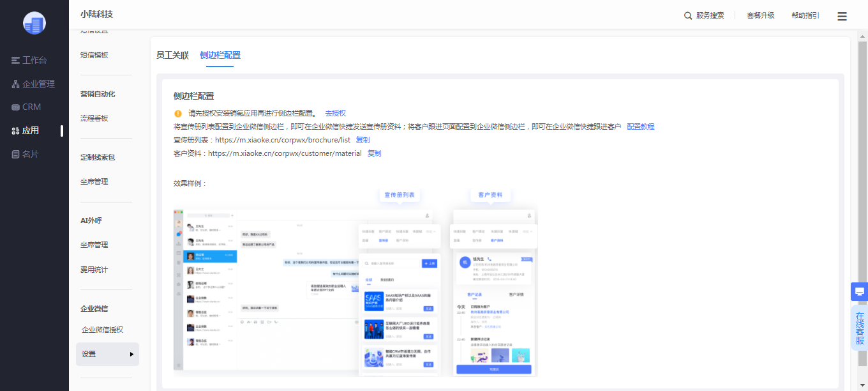Click the 营销自动化 section heading

98,94
